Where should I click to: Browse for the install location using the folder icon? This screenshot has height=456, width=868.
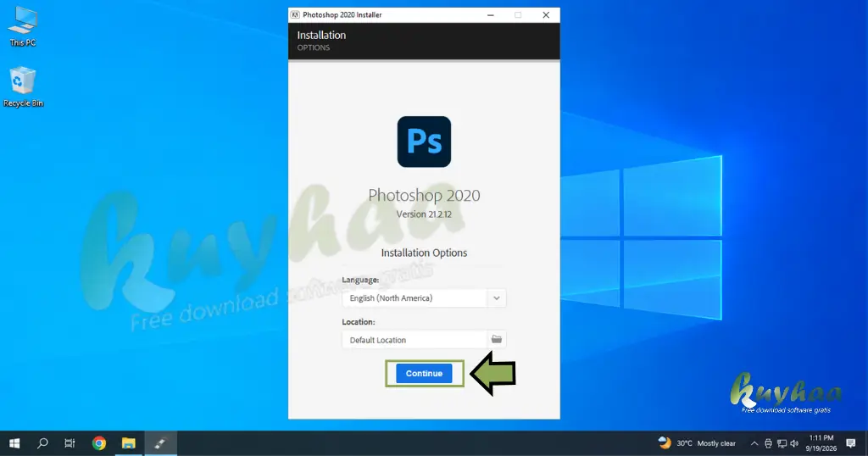pos(497,339)
